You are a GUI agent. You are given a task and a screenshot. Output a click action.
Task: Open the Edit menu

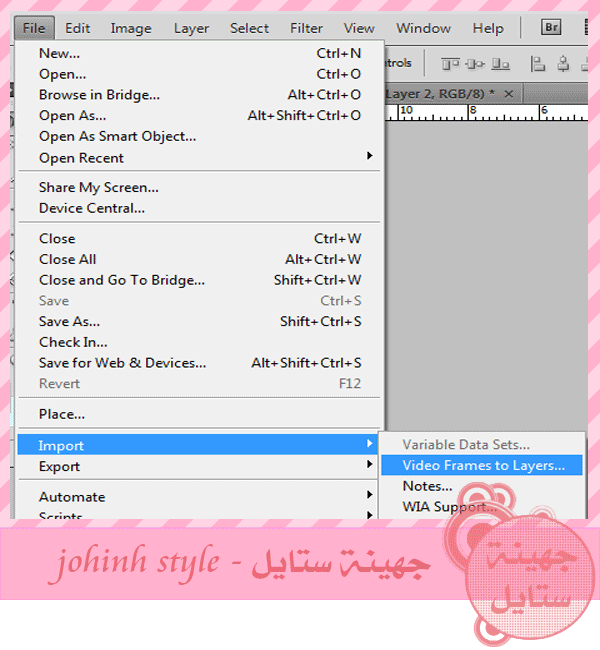coord(77,28)
